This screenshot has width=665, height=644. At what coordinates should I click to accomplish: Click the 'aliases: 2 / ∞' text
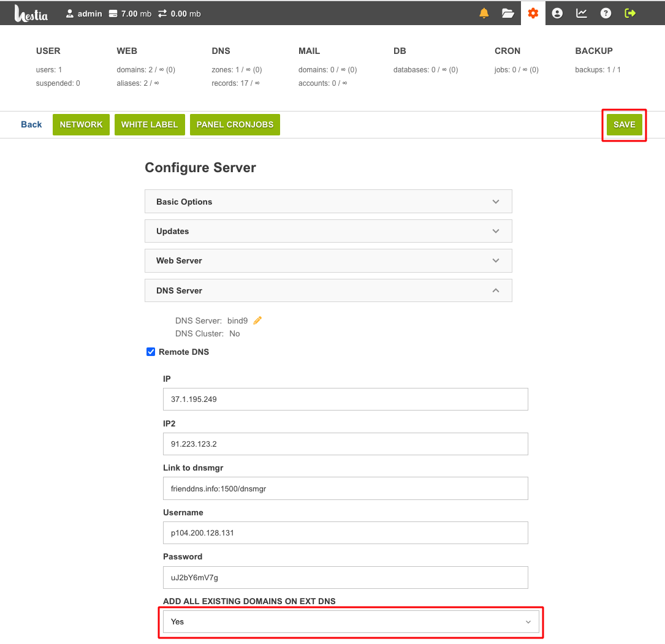tap(138, 83)
